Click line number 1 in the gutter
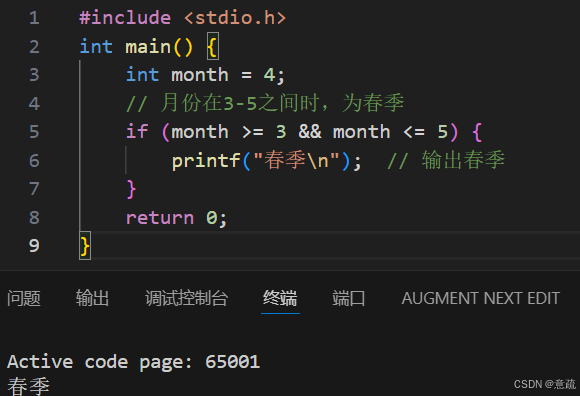This screenshot has width=580, height=396. pyautogui.click(x=34, y=18)
